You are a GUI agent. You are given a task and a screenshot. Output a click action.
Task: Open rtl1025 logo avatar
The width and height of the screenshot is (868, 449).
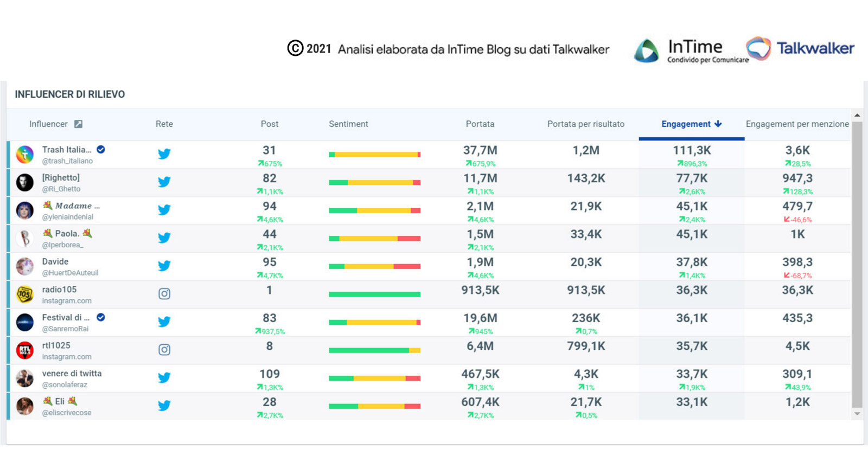(25, 350)
